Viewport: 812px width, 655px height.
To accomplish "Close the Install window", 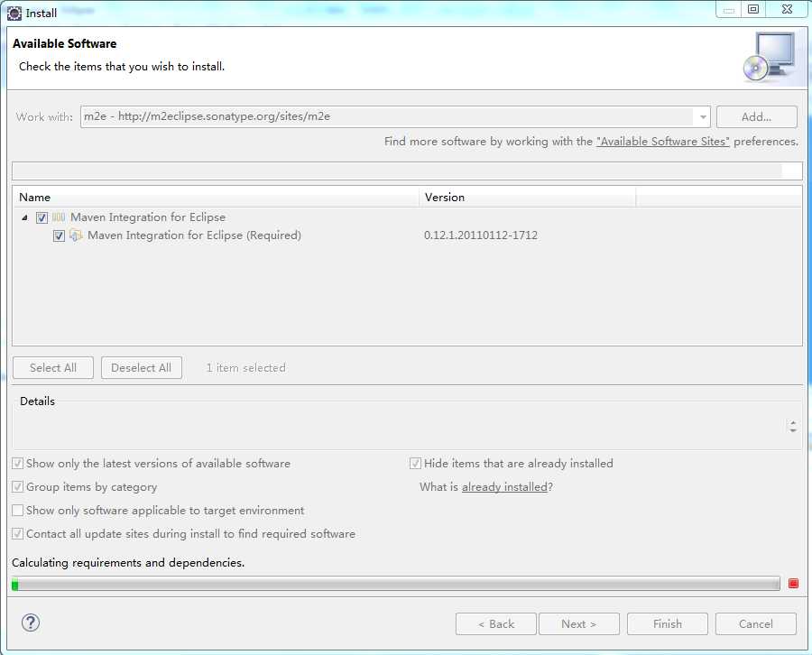I will pos(787,9).
